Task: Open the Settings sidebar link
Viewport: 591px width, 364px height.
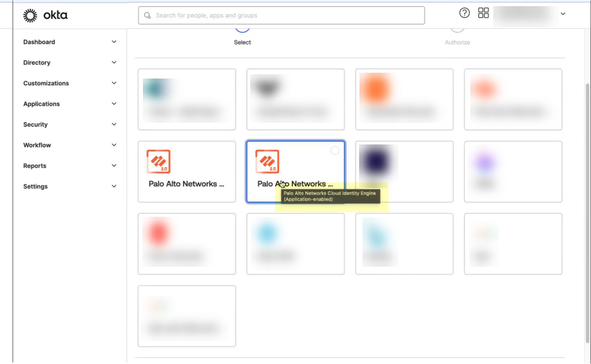Action: pos(35,186)
